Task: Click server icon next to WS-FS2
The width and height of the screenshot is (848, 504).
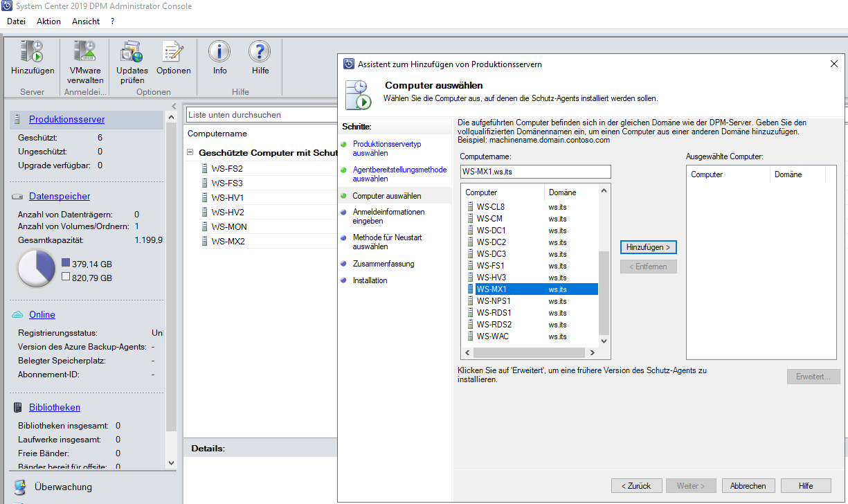Action: (x=204, y=168)
